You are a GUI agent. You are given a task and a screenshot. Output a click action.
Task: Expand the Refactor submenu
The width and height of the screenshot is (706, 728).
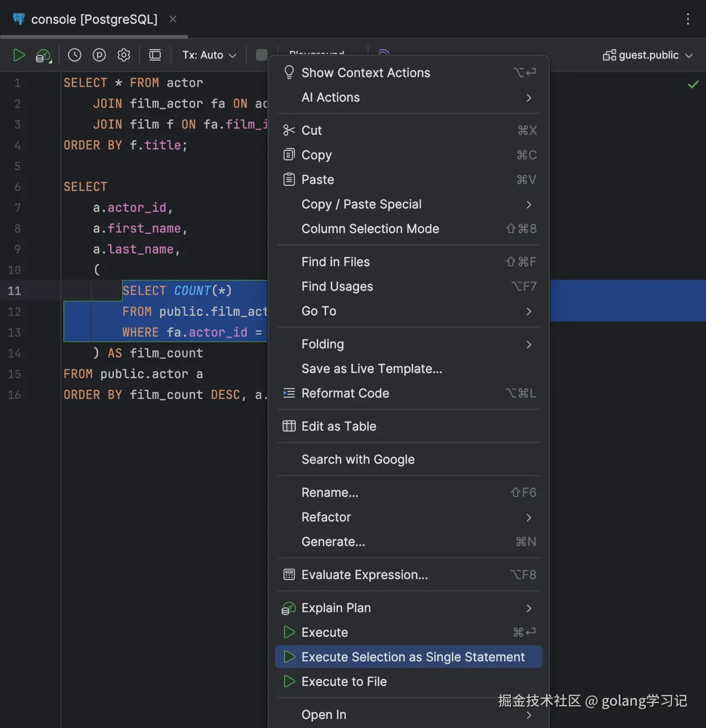click(409, 517)
